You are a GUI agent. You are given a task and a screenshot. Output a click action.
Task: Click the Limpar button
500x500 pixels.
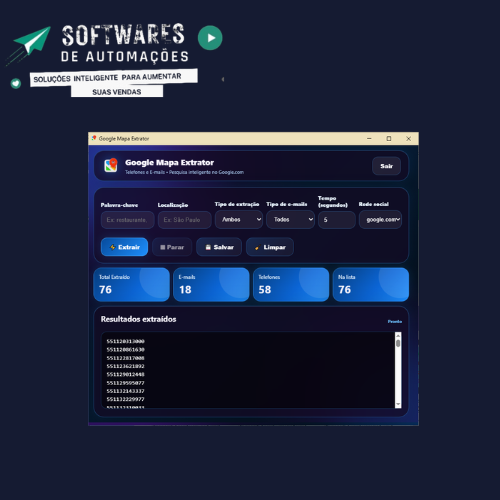pos(270,247)
